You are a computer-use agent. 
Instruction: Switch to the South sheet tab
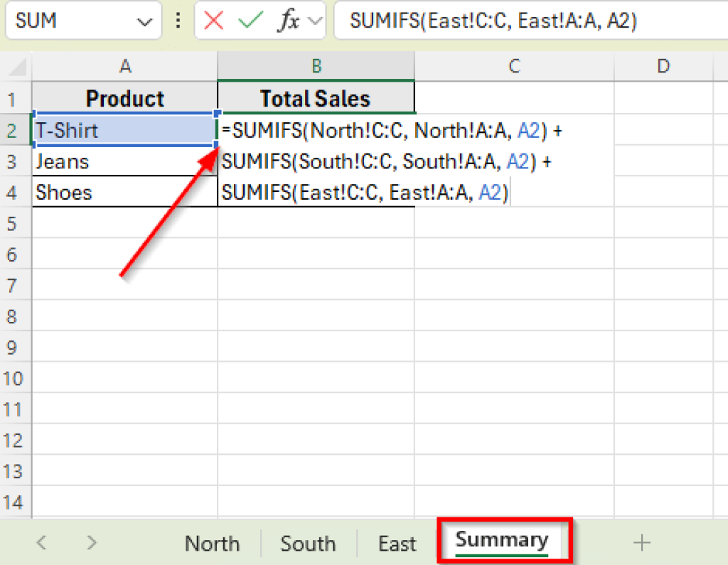(307, 543)
